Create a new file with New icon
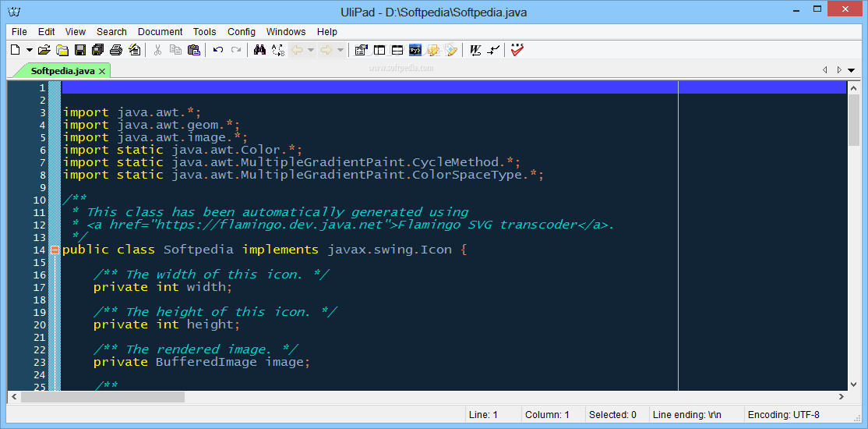868x429 pixels. tap(16, 50)
